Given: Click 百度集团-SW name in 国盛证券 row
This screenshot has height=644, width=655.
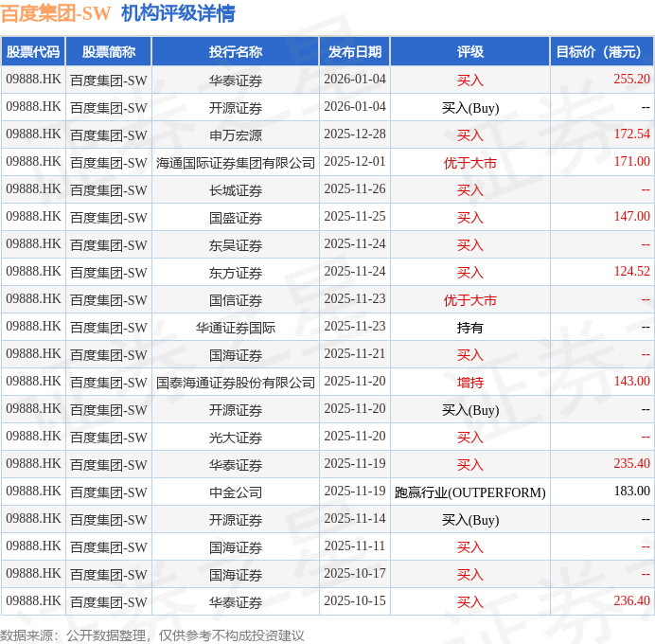Looking at the screenshot, I should [109, 218].
